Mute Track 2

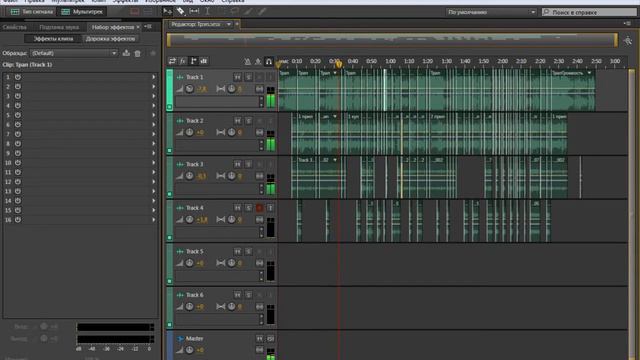coord(238,121)
